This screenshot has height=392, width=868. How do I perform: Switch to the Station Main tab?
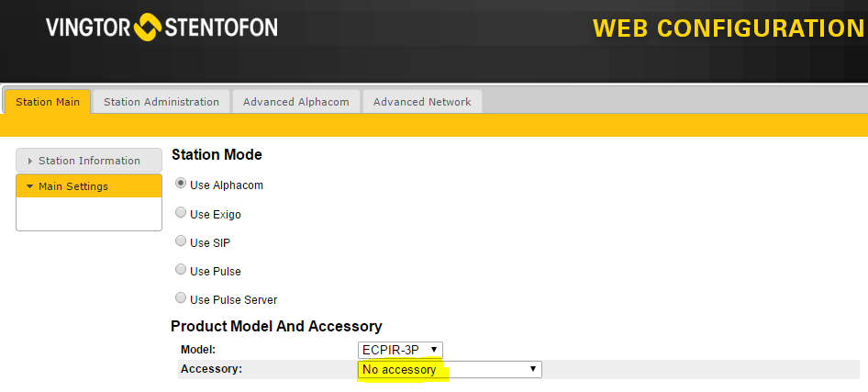[x=48, y=102]
